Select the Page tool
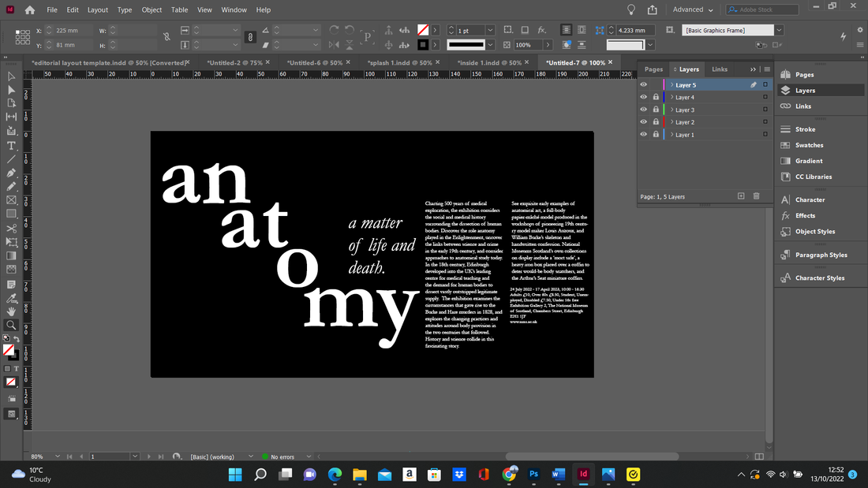 (x=11, y=103)
